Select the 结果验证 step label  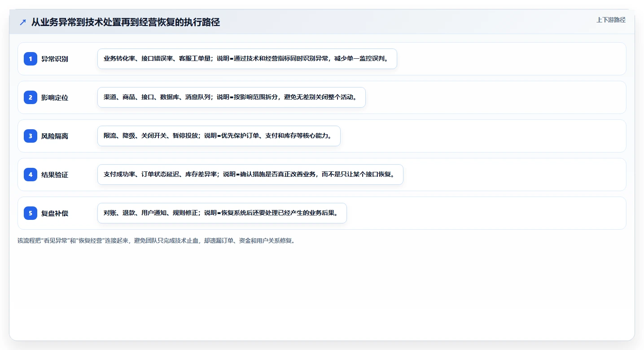[55, 175]
